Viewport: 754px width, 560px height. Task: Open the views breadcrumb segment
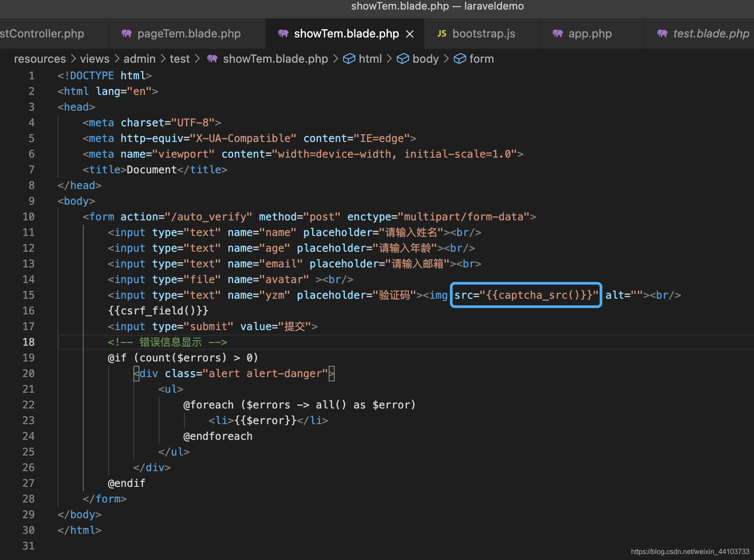click(x=95, y=59)
